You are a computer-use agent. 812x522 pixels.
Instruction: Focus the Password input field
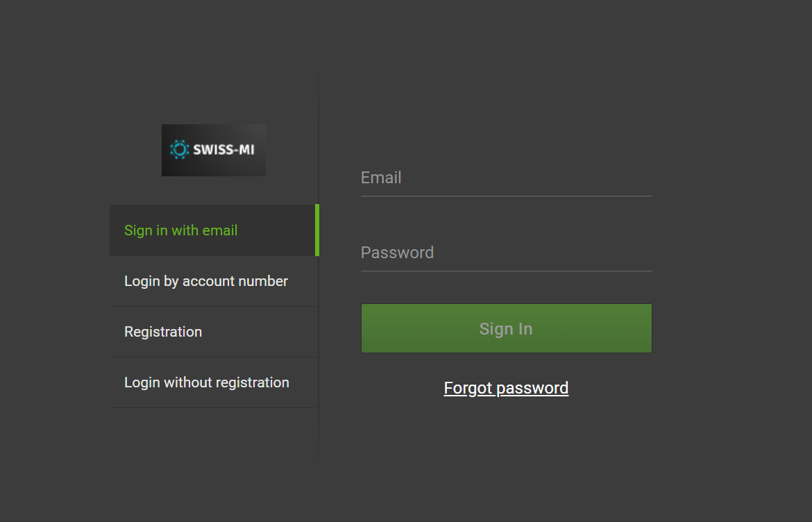(507, 253)
